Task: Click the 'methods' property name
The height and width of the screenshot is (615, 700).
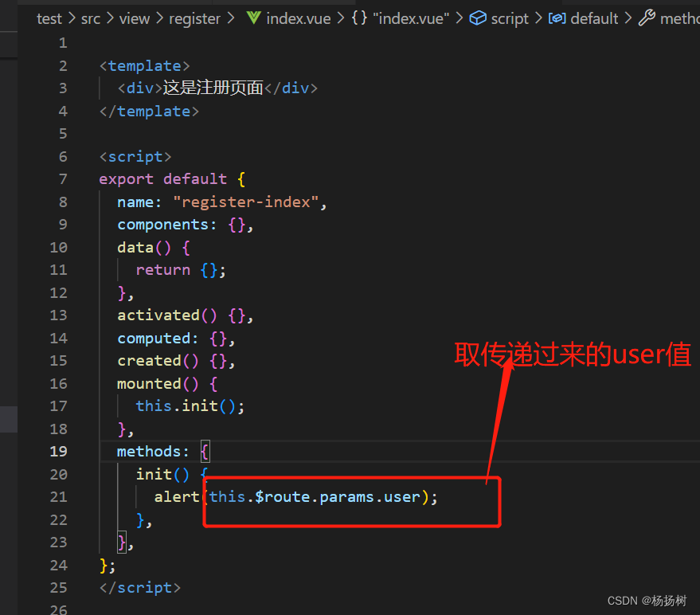Action: [x=149, y=452]
